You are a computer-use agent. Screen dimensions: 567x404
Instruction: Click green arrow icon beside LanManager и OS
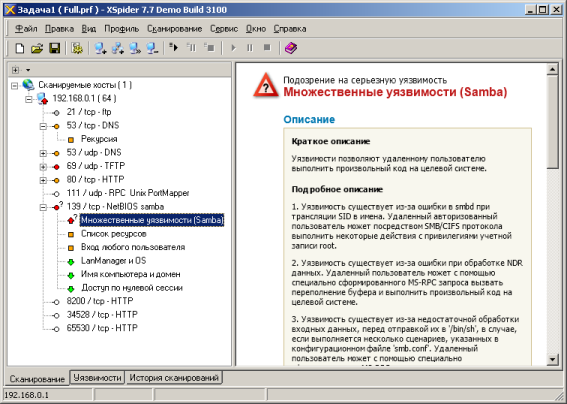(71, 261)
